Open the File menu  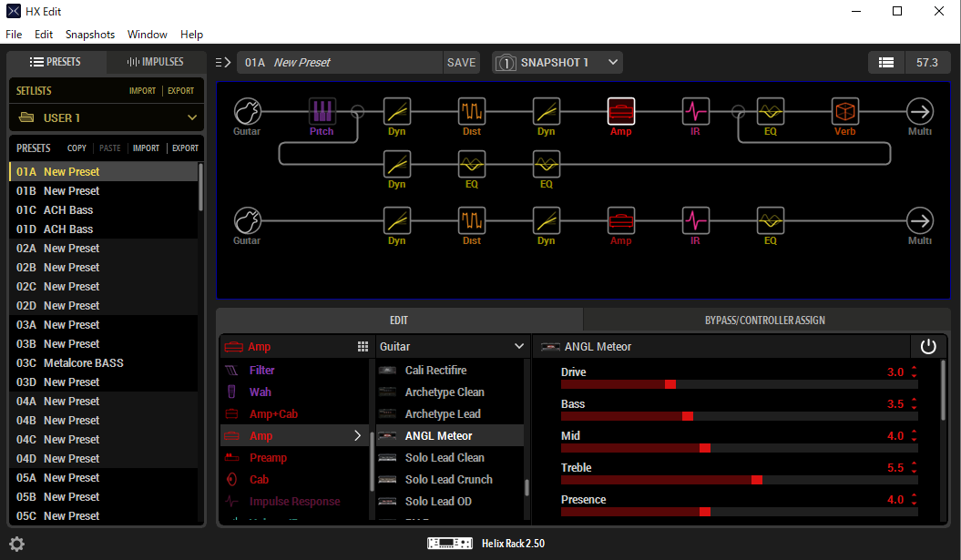14,35
